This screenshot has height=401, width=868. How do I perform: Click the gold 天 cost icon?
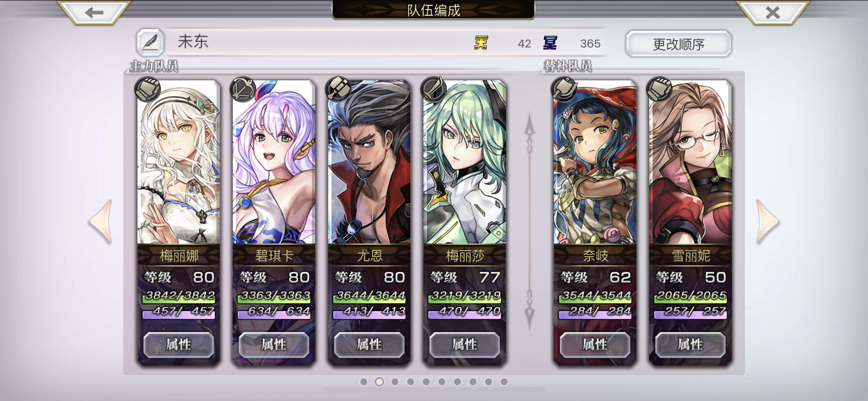[481, 43]
